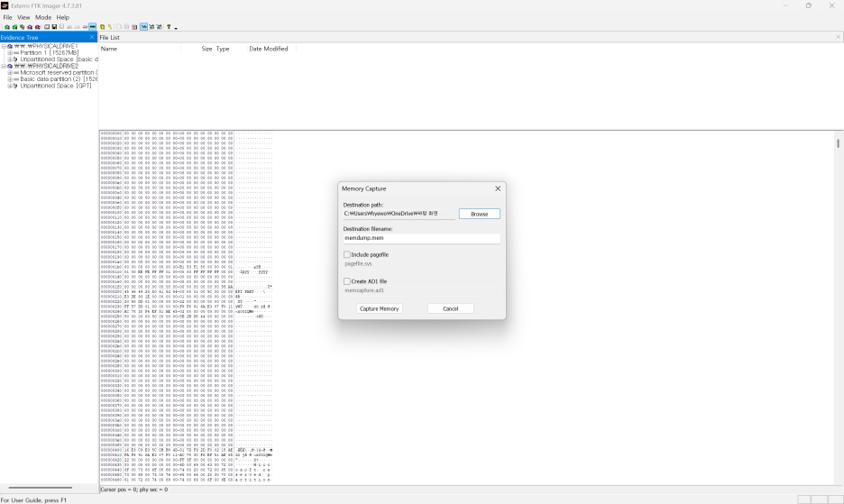This screenshot has height=504, width=844.
Task: Click the Capture Memory button in dialog
Action: click(379, 308)
